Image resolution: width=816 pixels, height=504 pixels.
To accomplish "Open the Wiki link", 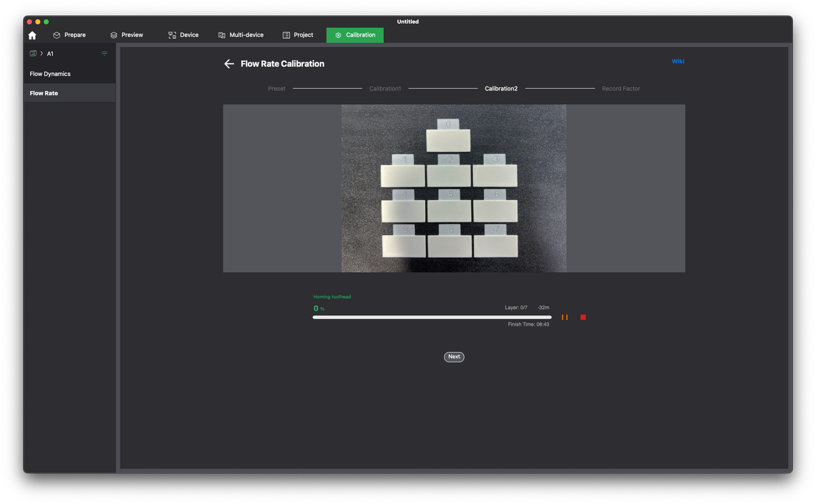I will (678, 61).
